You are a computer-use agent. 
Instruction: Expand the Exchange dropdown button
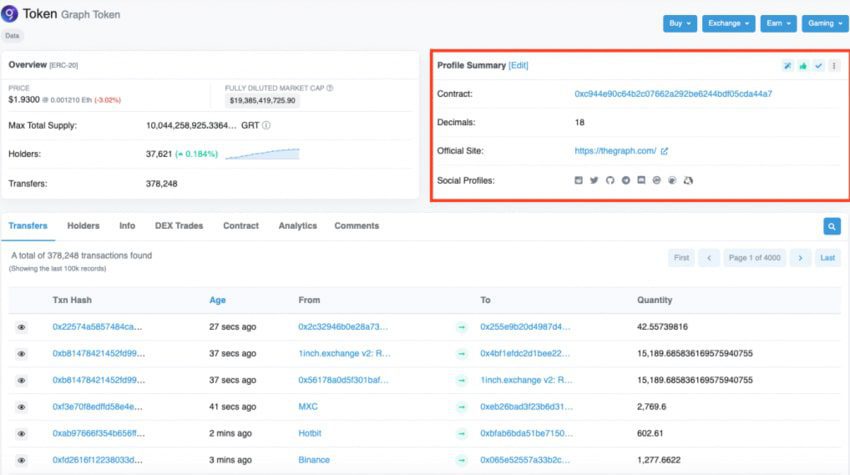728,23
